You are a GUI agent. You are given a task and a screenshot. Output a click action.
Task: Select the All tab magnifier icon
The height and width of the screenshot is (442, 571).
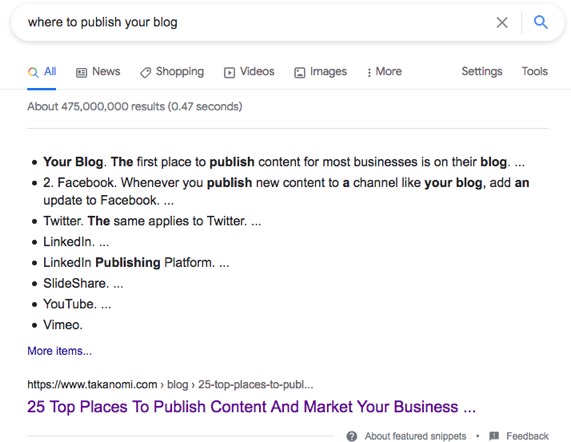(33, 72)
